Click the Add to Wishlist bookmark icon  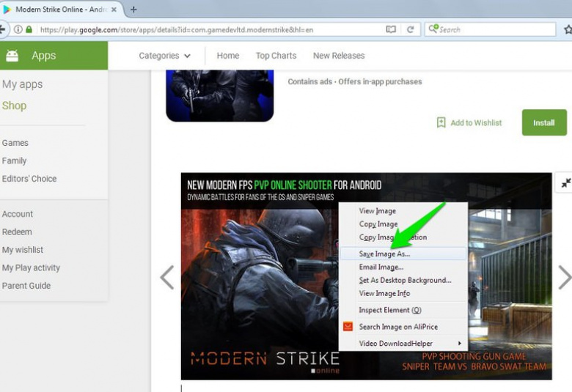(x=441, y=122)
